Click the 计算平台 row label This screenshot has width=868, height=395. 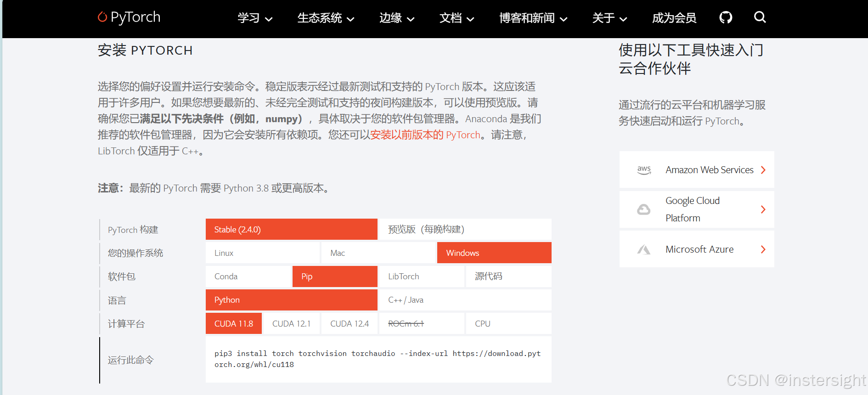126,324
